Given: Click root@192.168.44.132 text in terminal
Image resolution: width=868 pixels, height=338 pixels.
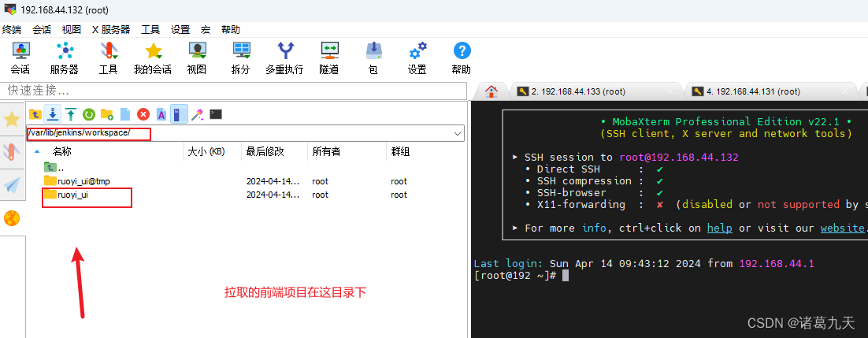Looking at the screenshot, I should (679, 158).
